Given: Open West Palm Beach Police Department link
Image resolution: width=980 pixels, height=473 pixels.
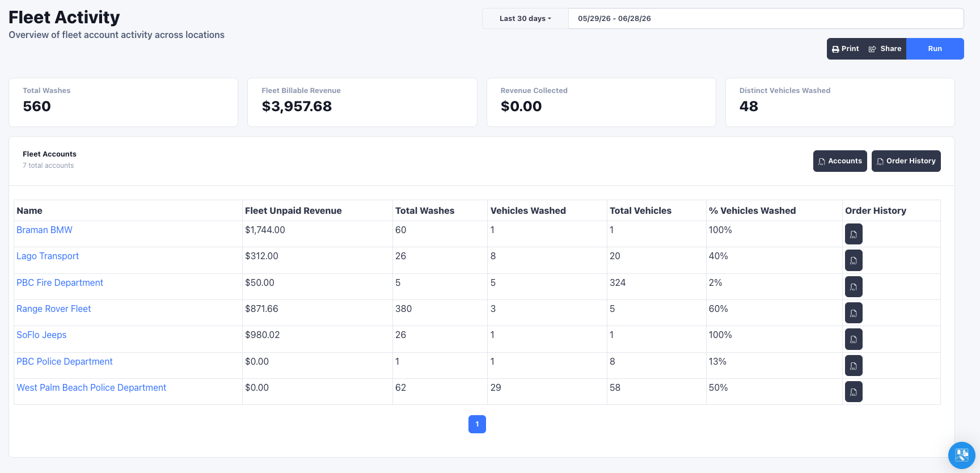Looking at the screenshot, I should [91, 387].
